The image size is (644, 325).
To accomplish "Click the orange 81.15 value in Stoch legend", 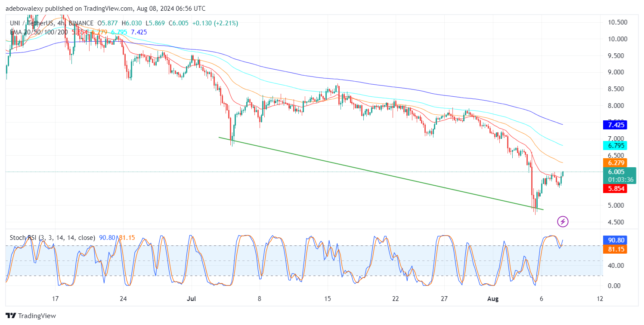I will coord(127,238).
